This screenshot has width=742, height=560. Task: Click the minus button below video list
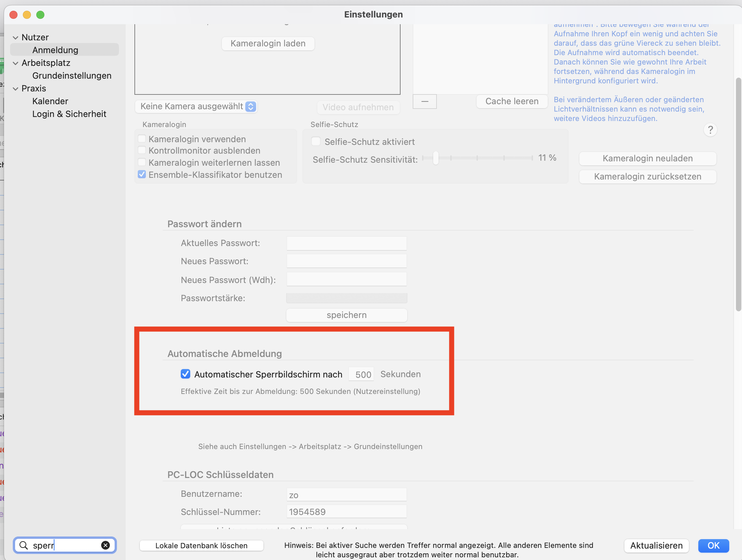(424, 102)
